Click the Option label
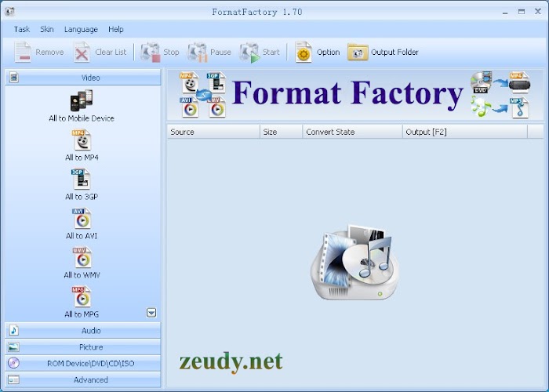 click(328, 53)
